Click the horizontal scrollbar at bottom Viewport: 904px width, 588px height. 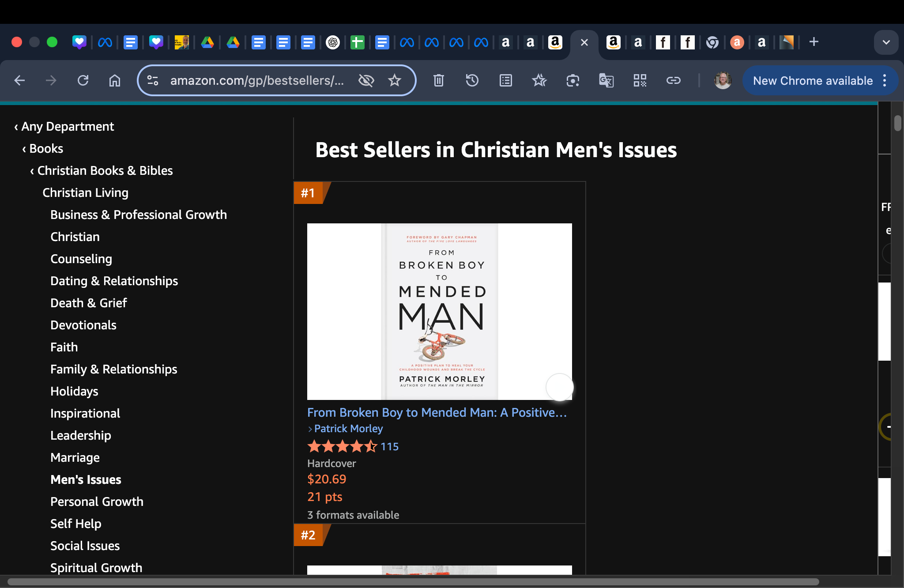coord(413,582)
